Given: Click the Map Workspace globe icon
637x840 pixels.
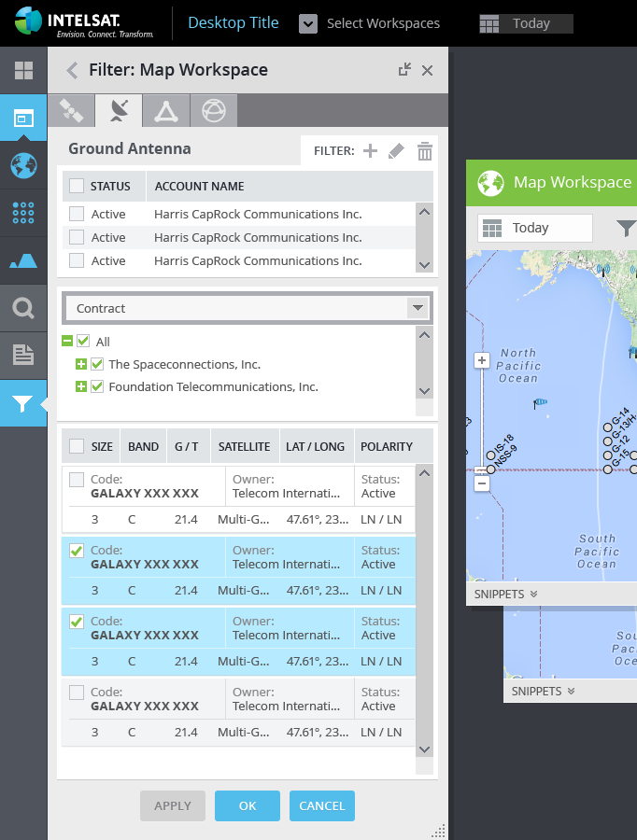Looking at the screenshot, I should point(490,183).
